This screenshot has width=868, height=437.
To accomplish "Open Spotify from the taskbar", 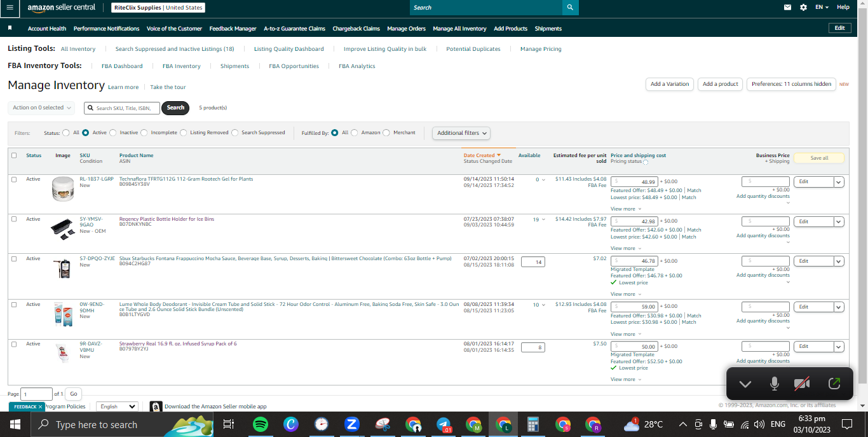I will (x=260, y=424).
